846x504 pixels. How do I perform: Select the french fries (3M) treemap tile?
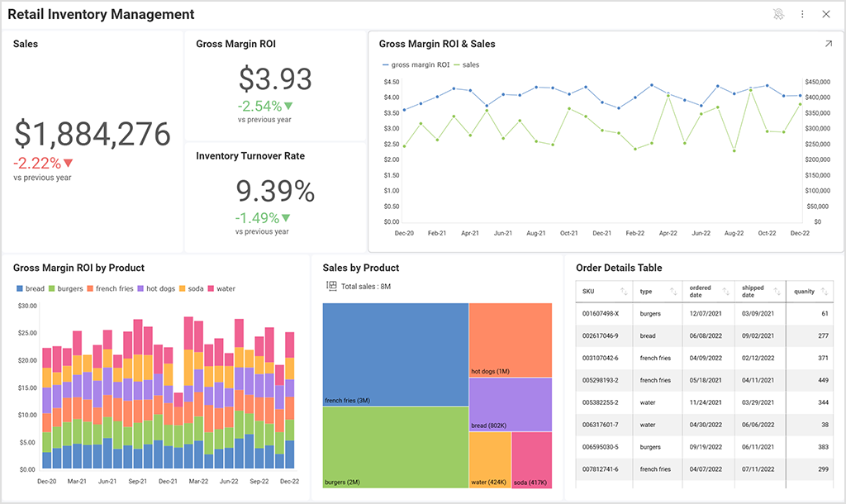coord(396,354)
